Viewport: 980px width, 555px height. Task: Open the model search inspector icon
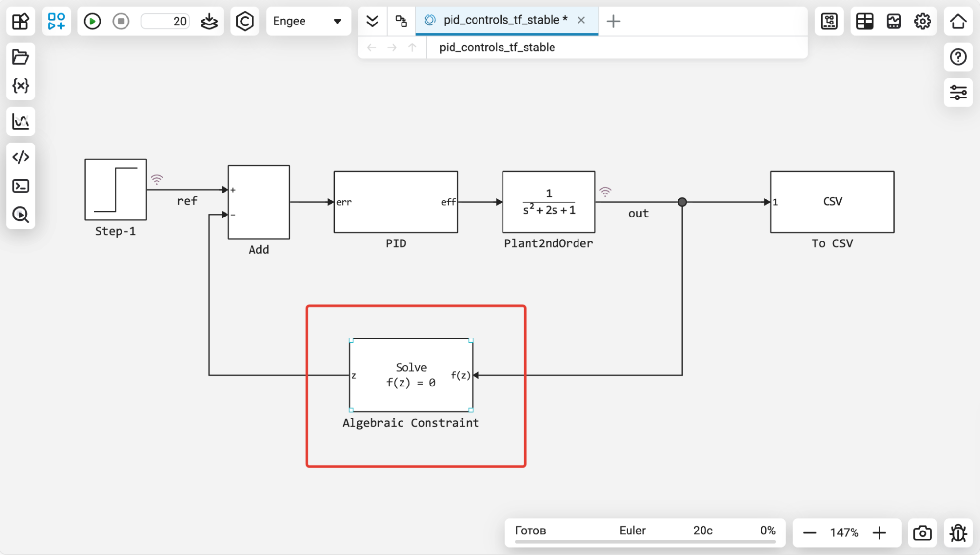coord(21,215)
